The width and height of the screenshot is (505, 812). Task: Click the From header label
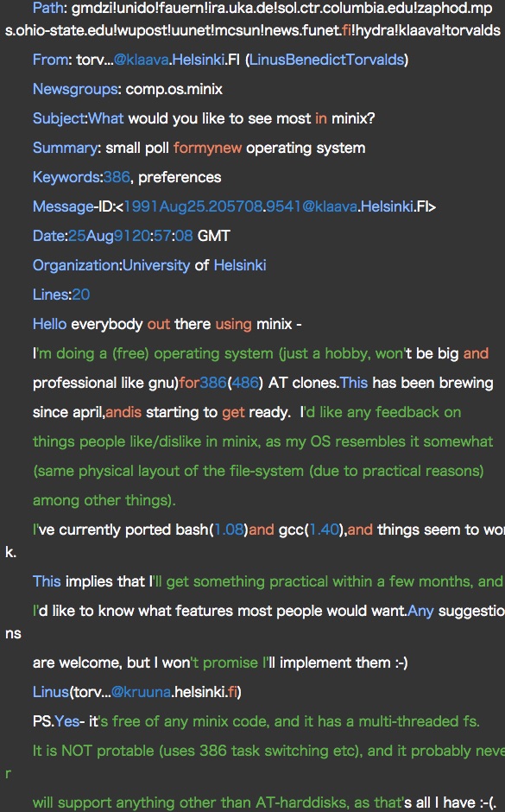click(x=50, y=60)
